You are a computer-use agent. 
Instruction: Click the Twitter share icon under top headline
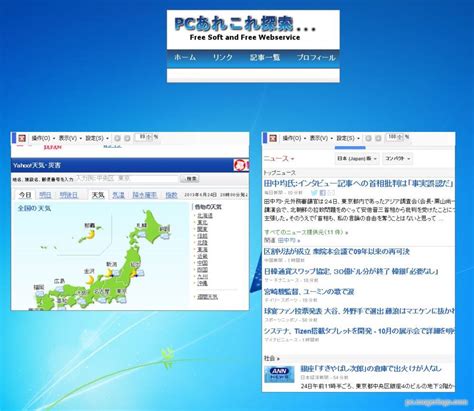pos(314,193)
